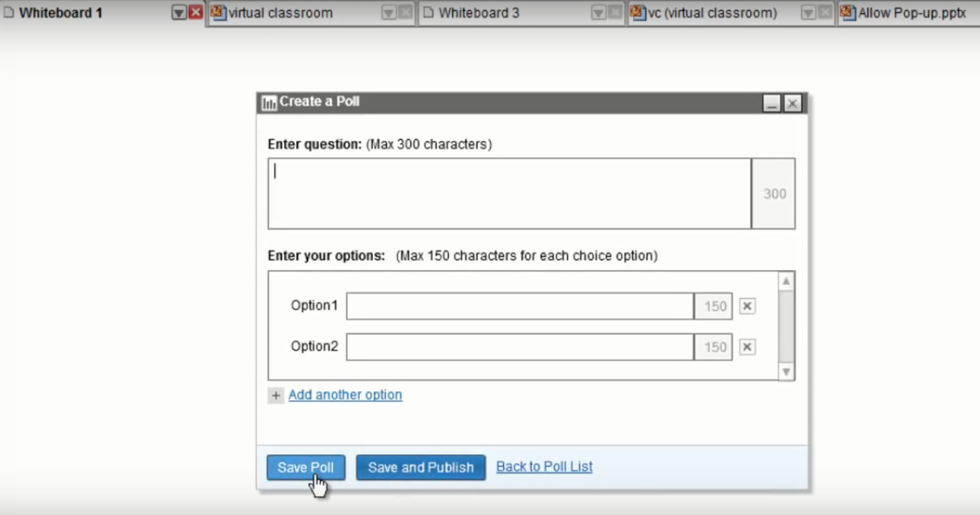Open vc (virtual classroom) tab dropdown arrow

click(x=808, y=12)
